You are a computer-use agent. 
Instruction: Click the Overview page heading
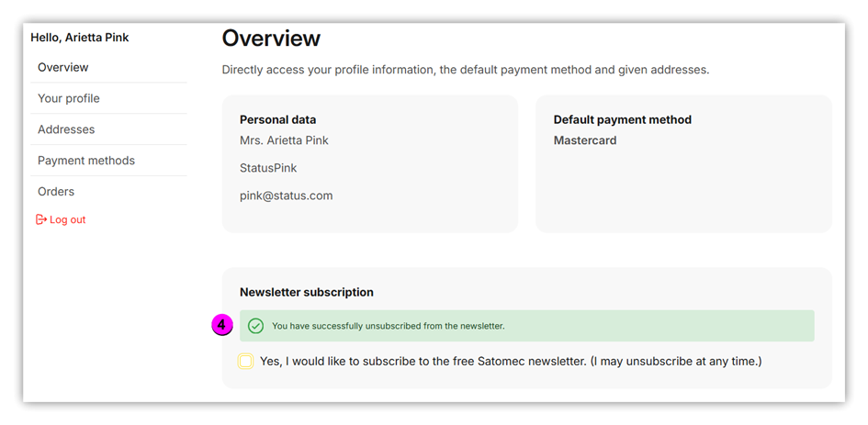click(x=271, y=39)
